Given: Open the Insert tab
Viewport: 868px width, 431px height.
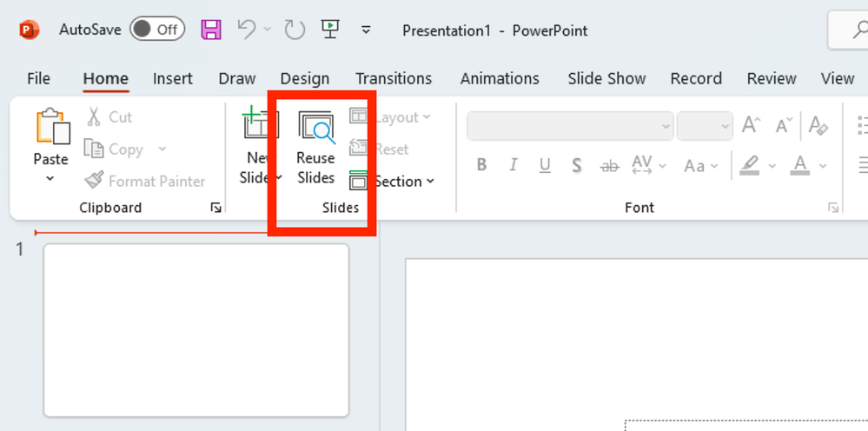Looking at the screenshot, I should (173, 78).
